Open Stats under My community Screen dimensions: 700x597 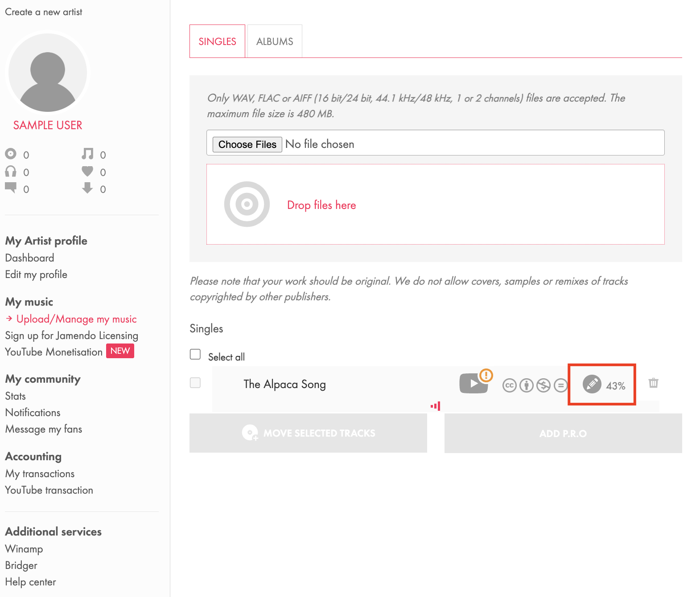[x=15, y=396]
